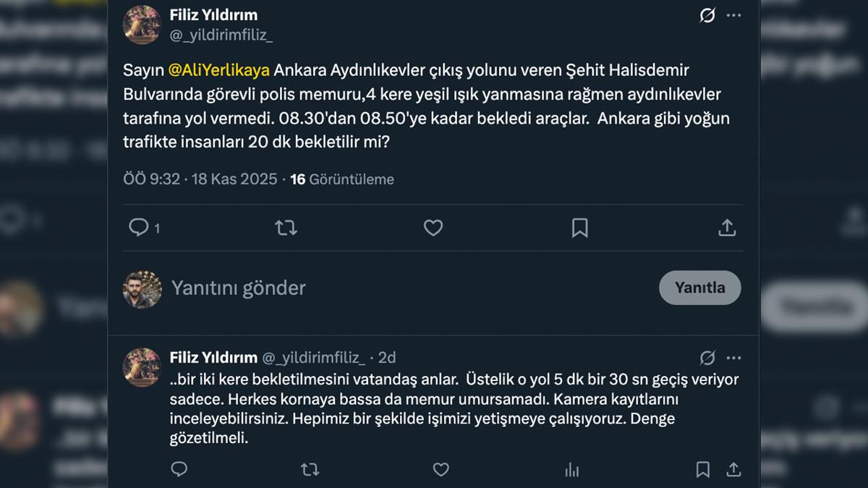Reply to the second tweet
The image size is (868, 488).
(179, 470)
